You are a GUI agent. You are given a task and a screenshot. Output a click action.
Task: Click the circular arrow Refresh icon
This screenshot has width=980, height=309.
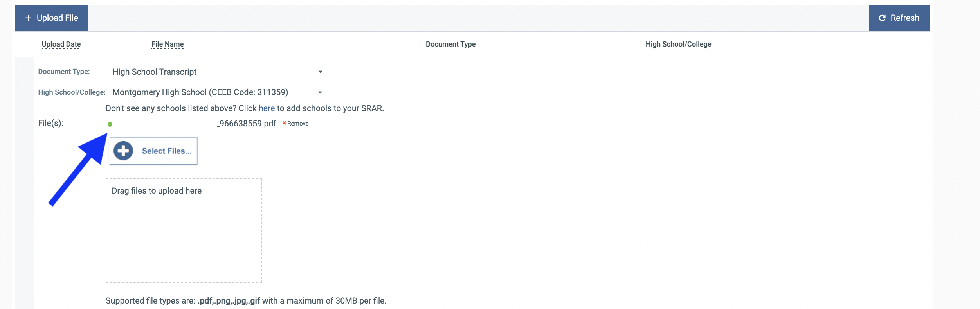pyautogui.click(x=882, y=18)
